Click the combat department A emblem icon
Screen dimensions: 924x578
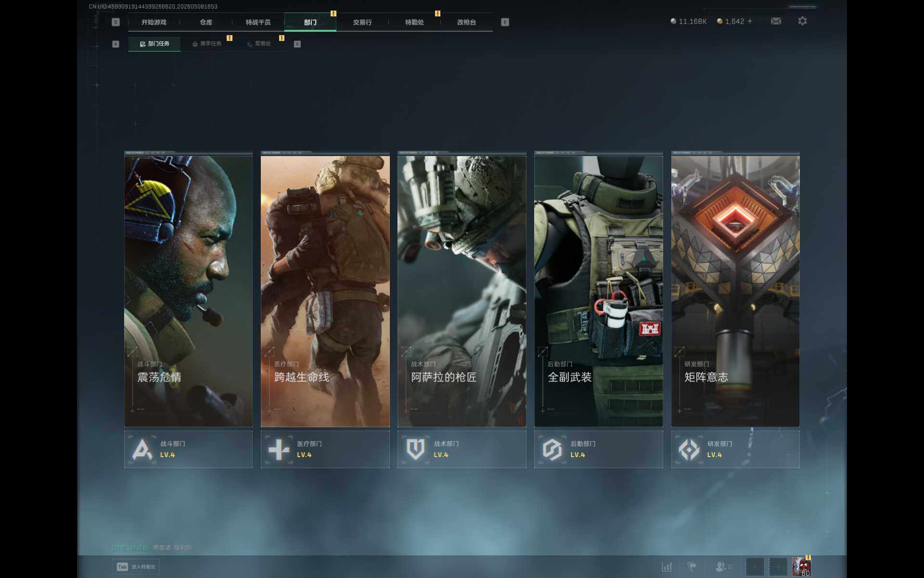[142, 449]
